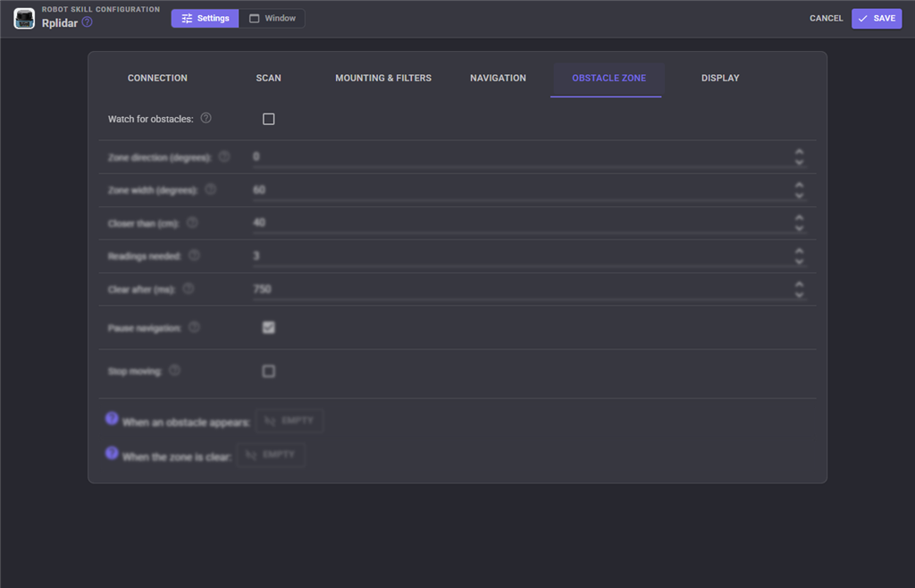Switch to the Window view
Viewport: 915px width, 588px height.
pos(272,19)
